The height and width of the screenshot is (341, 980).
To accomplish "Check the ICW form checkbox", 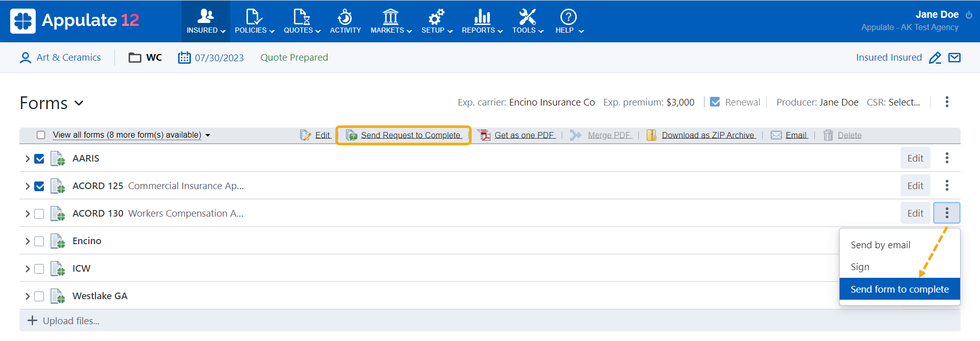I will click(x=39, y=269).
